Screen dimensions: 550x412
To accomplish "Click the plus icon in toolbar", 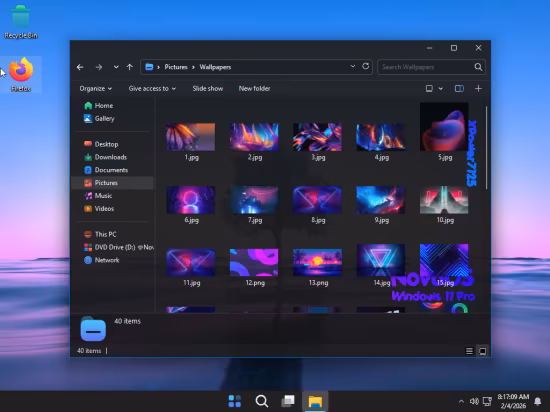I will pyautogui.click(x=478, y=89).
